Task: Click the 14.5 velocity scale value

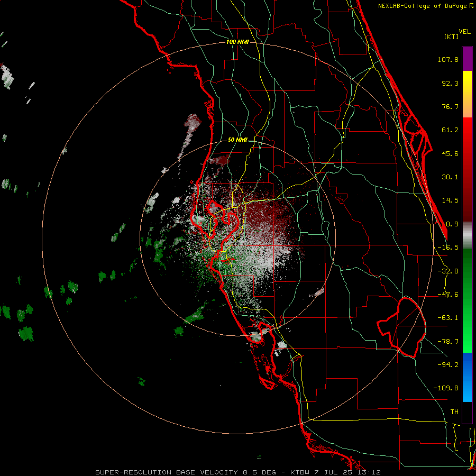Action: [x=450, y=200]
